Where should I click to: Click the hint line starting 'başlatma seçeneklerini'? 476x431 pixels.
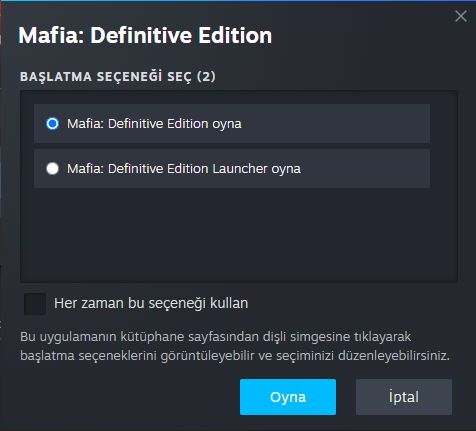pyautogui.click(x=235, y=356)
